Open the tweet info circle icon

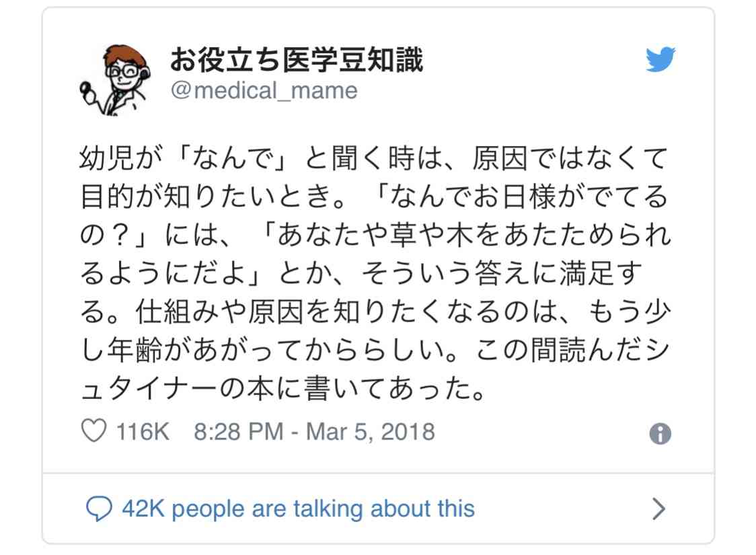coord(660,433)
